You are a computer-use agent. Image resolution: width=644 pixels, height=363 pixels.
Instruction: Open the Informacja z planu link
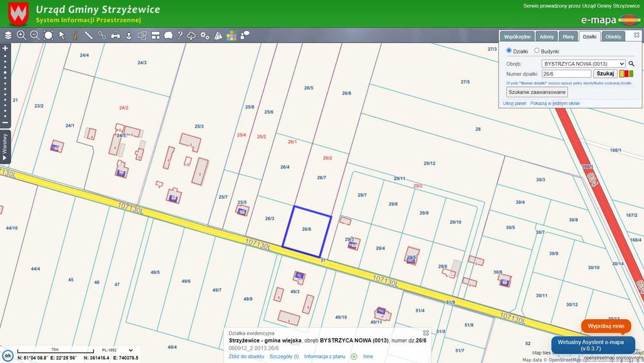(325, 357)
